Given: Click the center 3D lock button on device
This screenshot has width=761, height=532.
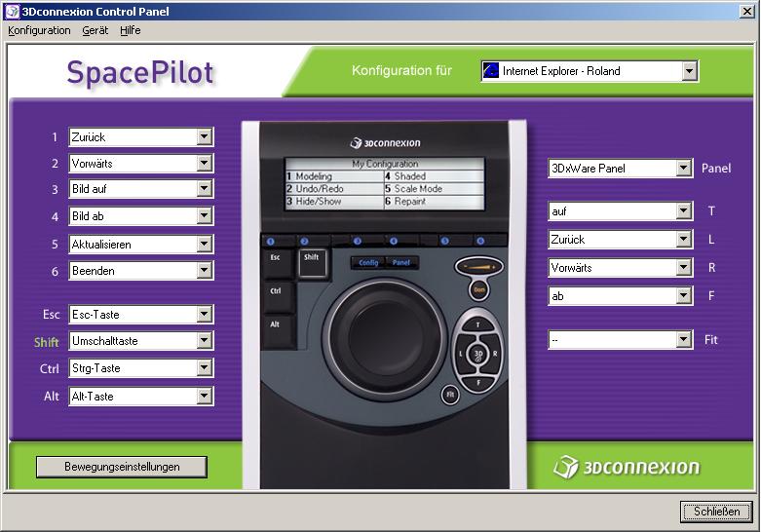Looking at the screenshot, I should pos(478,355).
